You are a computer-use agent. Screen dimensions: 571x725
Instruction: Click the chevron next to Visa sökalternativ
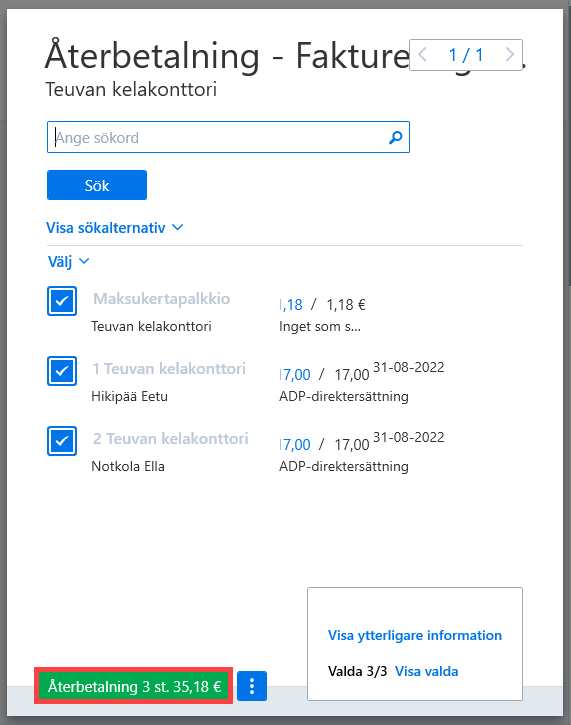pos(178,227)
